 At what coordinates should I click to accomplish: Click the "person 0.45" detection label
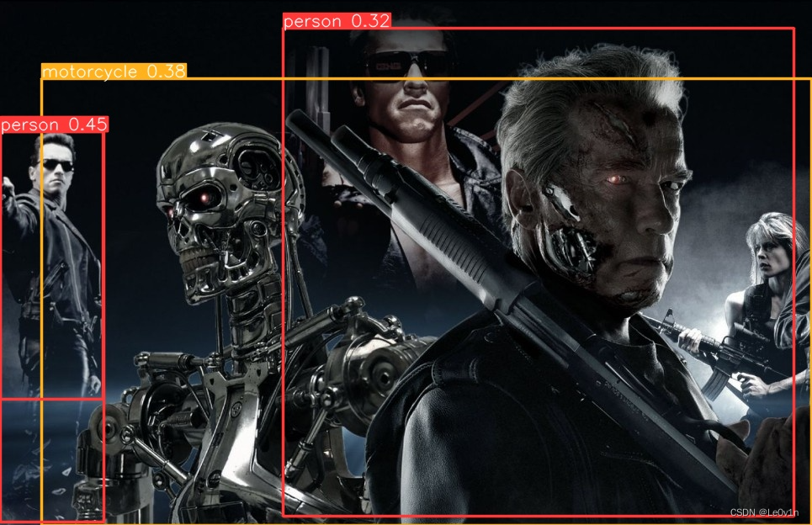coord(55,125)
